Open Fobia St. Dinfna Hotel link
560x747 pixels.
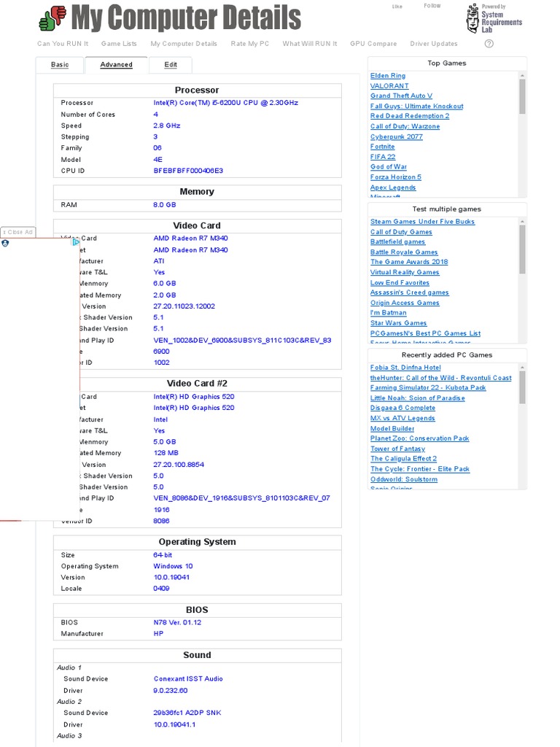pos(405,368)
